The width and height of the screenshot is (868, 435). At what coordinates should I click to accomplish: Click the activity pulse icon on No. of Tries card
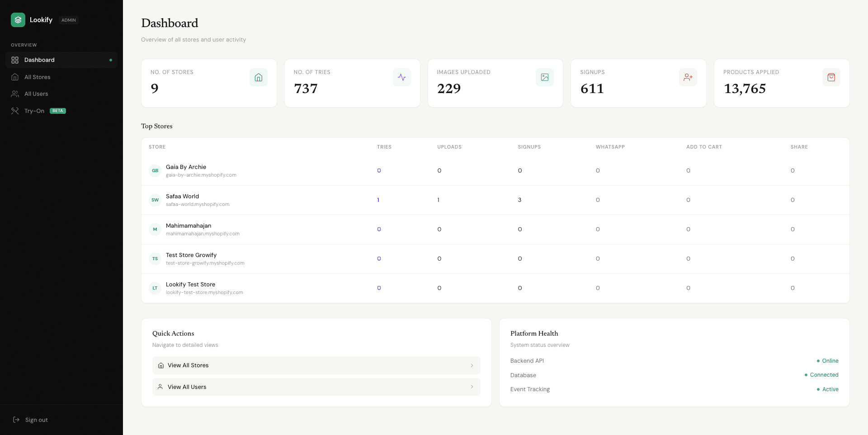point(402,77)
